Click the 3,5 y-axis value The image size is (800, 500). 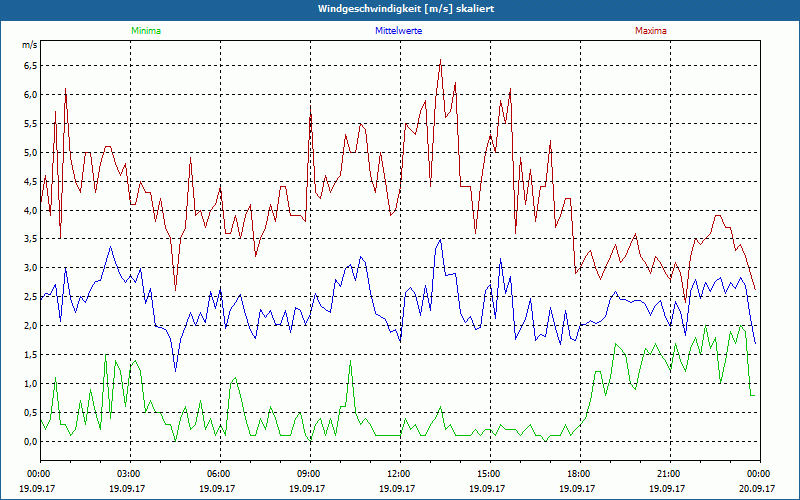coord(30,239)
